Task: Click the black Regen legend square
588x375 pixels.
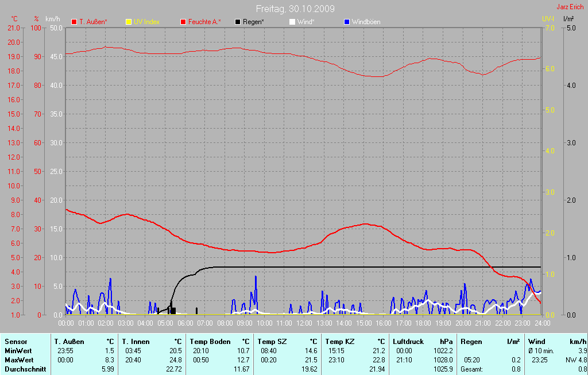Action: (x=238, y=22)
